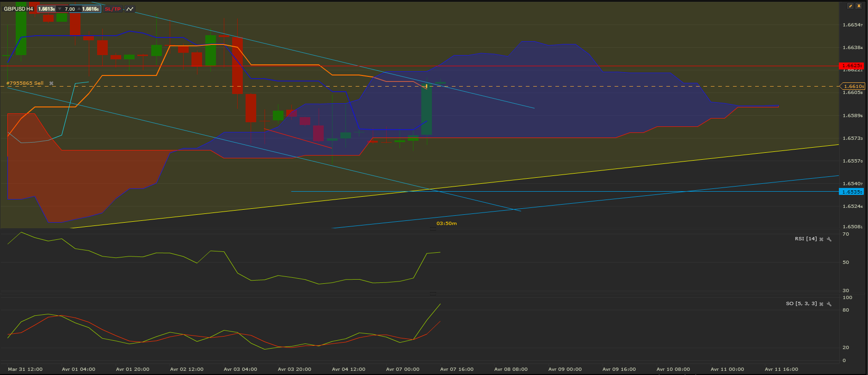Screen dimensions: 868x375
Task: Click the detach chart window icon
Action: click(850, 6)
